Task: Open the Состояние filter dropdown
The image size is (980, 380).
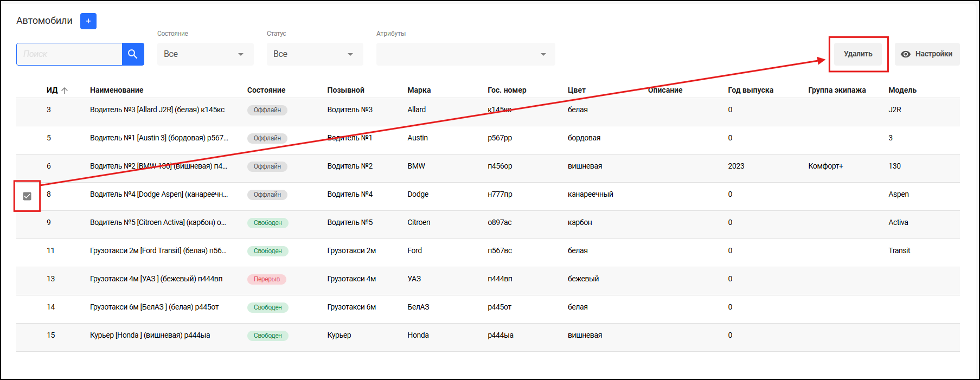Action: pos(205,54)
